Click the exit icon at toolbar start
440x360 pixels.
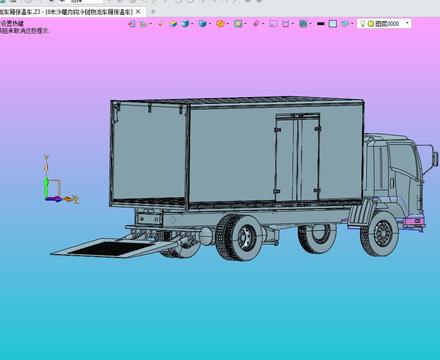[132, 24]
